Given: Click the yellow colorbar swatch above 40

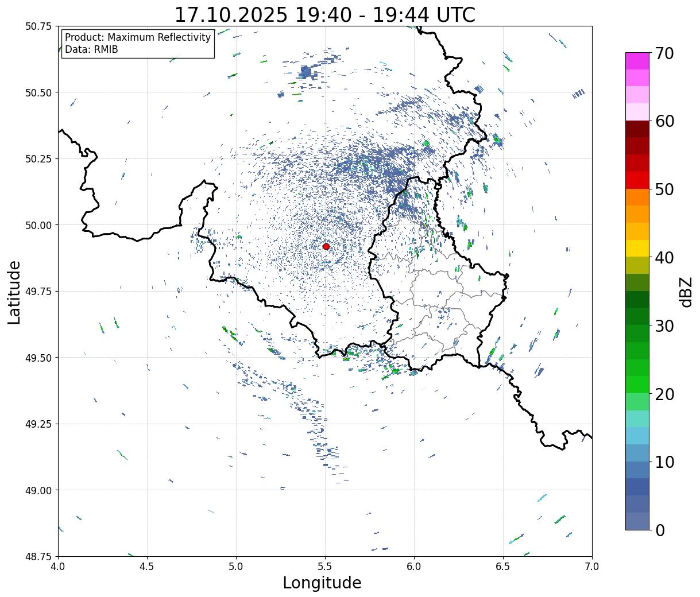Looking at the screenshot, I should (x=637, y=248).
